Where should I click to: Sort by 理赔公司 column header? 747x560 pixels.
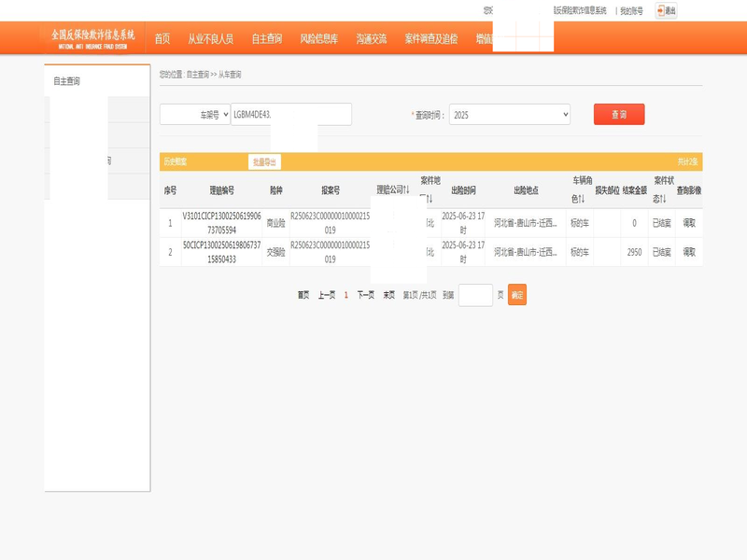pos(393,189)
